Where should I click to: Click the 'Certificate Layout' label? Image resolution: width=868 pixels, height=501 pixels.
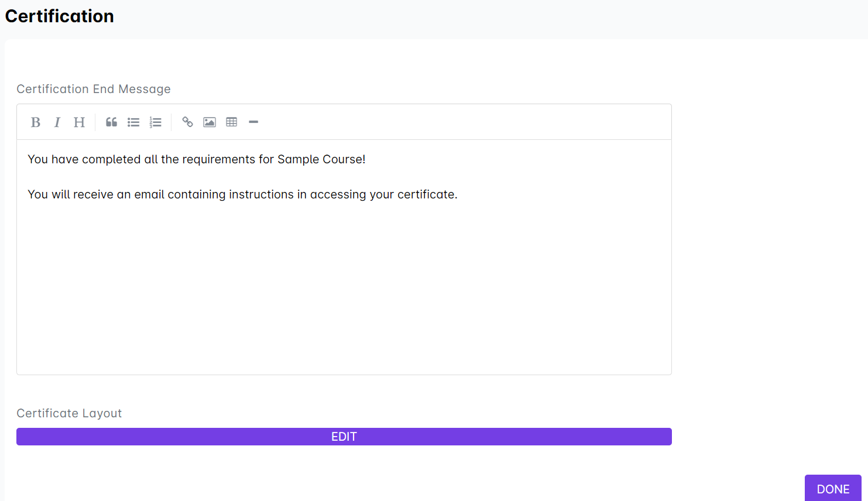[69, 413]
